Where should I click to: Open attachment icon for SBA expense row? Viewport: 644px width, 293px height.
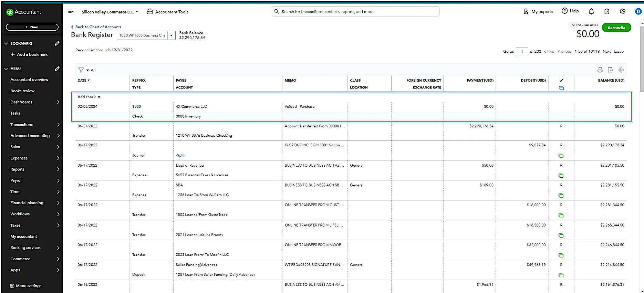561,196
